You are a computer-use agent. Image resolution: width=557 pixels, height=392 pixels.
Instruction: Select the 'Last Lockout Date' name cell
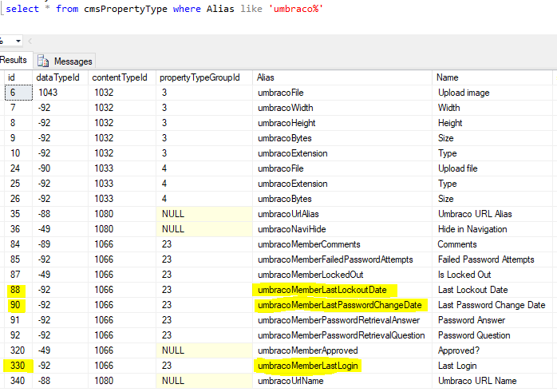pos(492,290)
